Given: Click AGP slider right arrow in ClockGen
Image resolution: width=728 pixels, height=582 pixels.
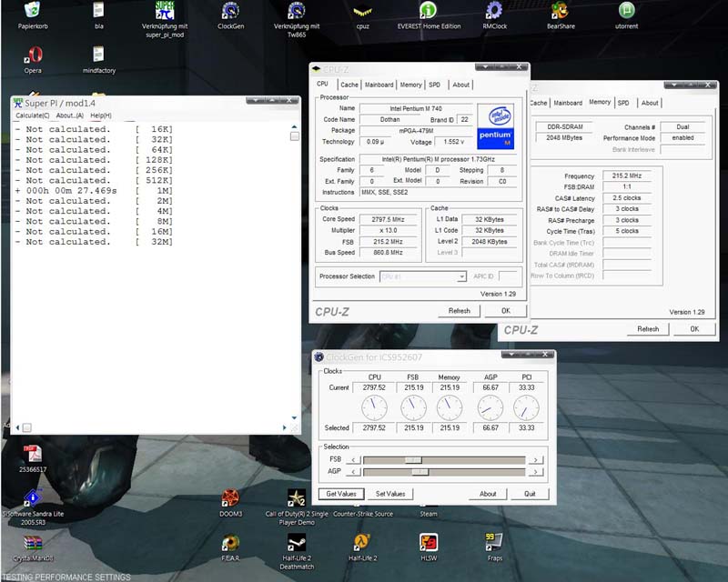Looking at the screenshot, I should pyautogui.click(x=535, y=472).
